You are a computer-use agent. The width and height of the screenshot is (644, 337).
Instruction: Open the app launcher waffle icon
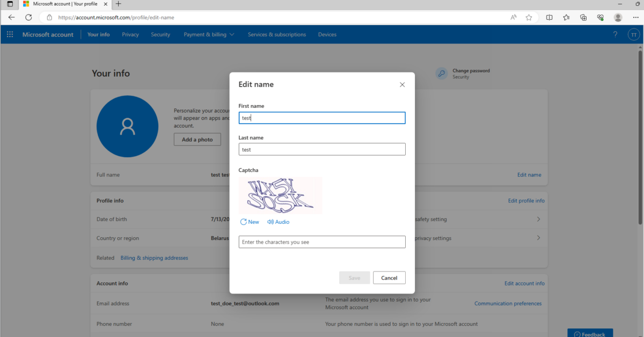[x=10, y=34]
